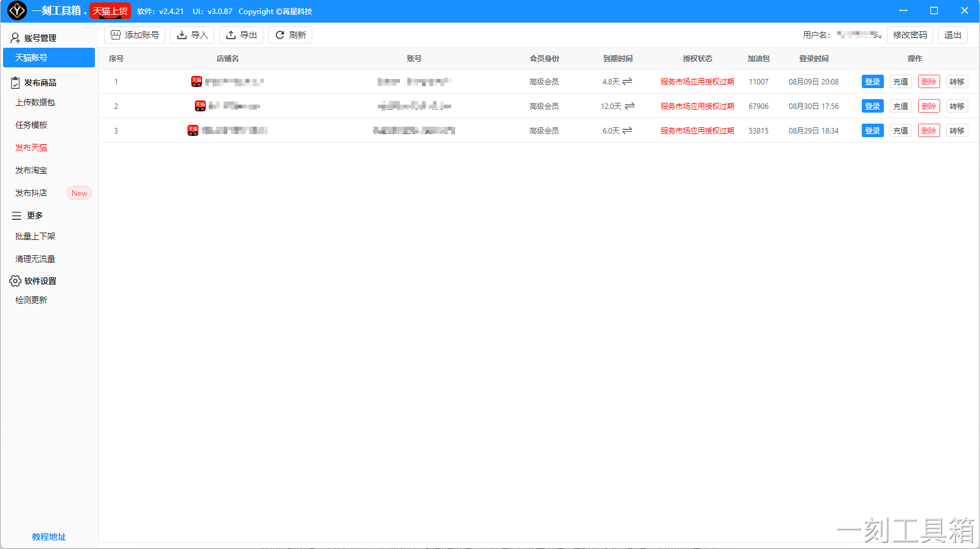This screenshot has width=980, height=549.
Task: Click the red 服务市场应用授权过期 status in row 3
Action: click(698, 130)
